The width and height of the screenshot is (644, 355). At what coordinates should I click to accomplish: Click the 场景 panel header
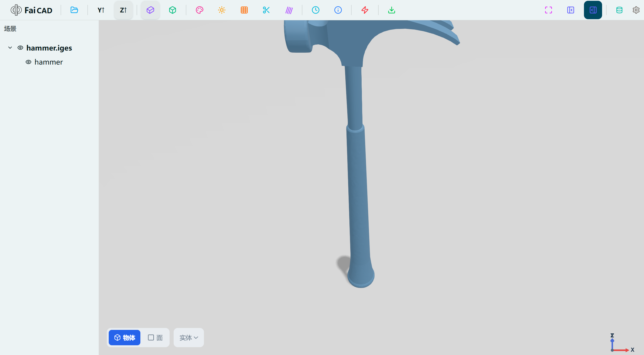point(10,29)
